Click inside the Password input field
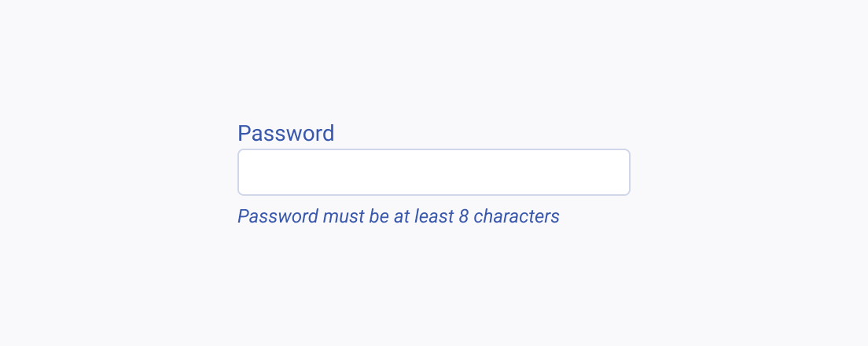 (433, 172)
